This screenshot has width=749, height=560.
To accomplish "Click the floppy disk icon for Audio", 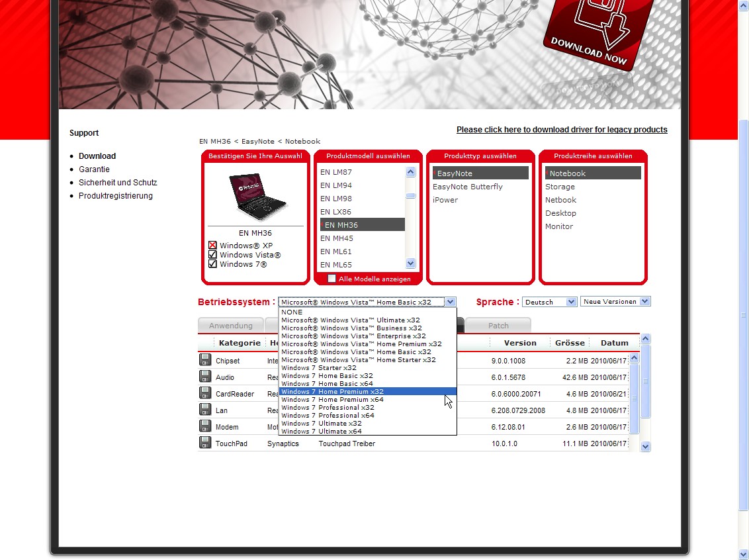I will coord(205,377).
